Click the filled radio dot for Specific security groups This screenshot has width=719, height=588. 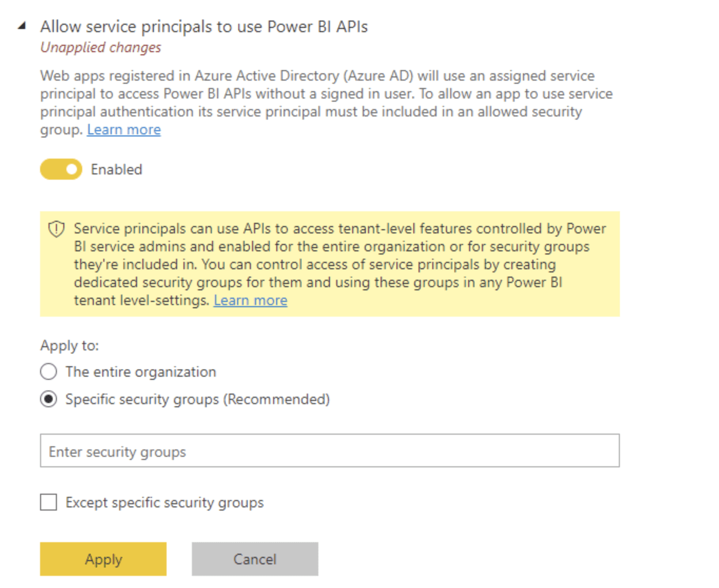[48, 399]
